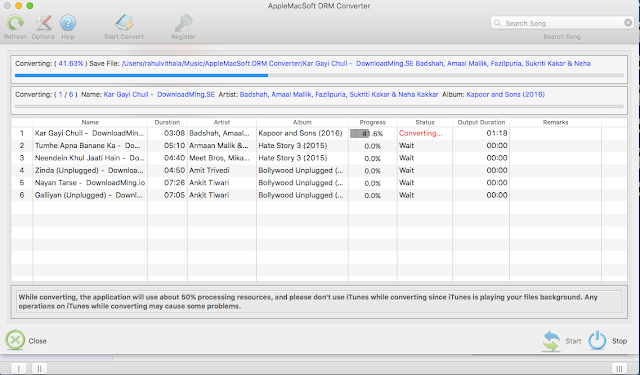Sort by the Output Duration column header
Viewport: 640px width, 375px height.
tap(481, 122)
